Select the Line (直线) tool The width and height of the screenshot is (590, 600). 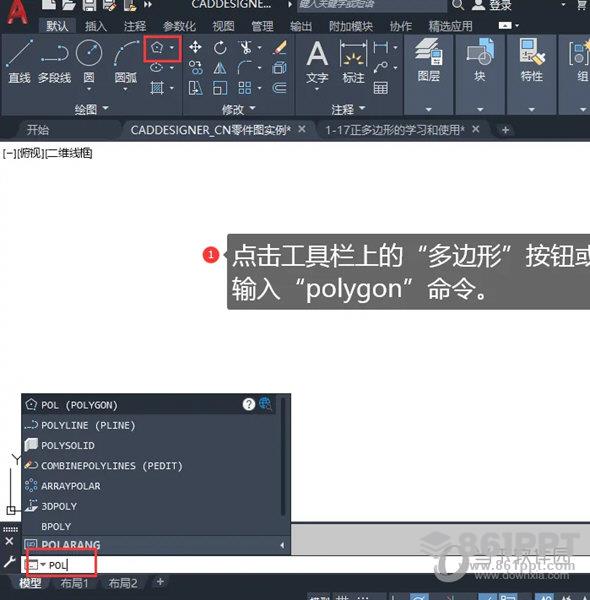point(19,61)
